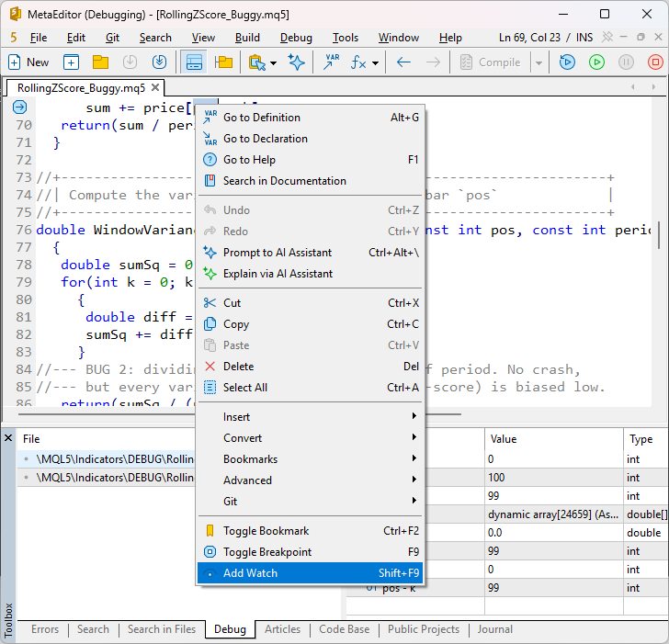The width and height of the screenshot is (669, 644).
Task: Select Cut from the context menu
Action: click(x=311, y=303)
